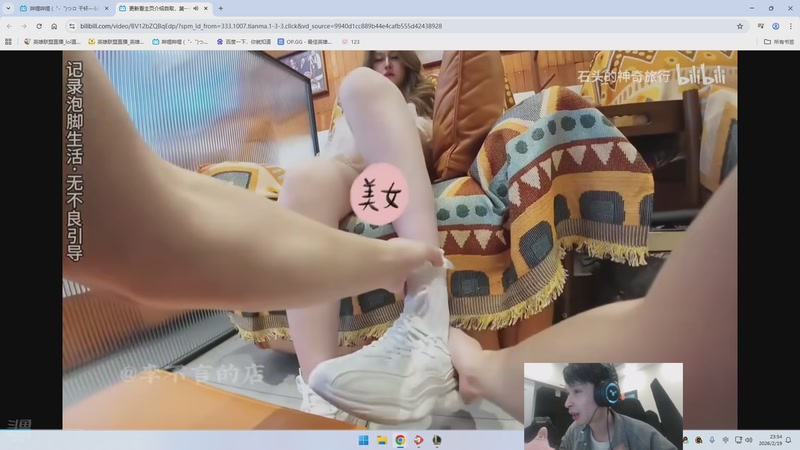This screenshot has height=450, width=800.
Task: Open the Windows Start menu
Action: click(x=363, y=440)
